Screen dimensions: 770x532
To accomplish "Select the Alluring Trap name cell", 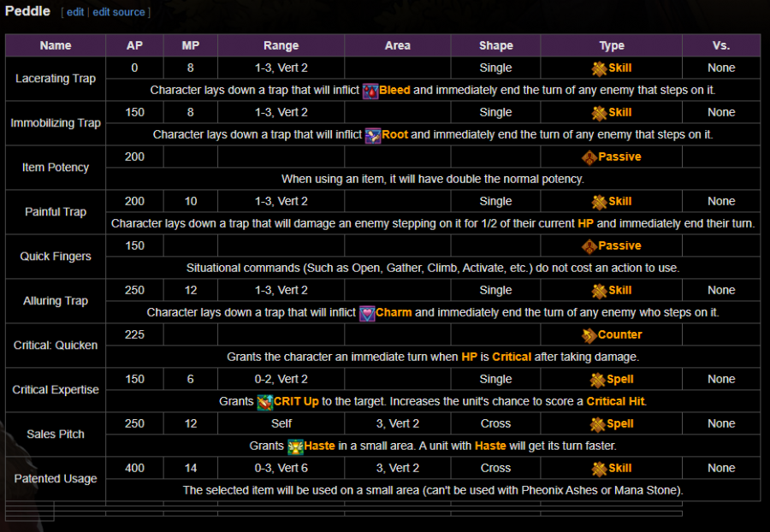I will point(56,301).
